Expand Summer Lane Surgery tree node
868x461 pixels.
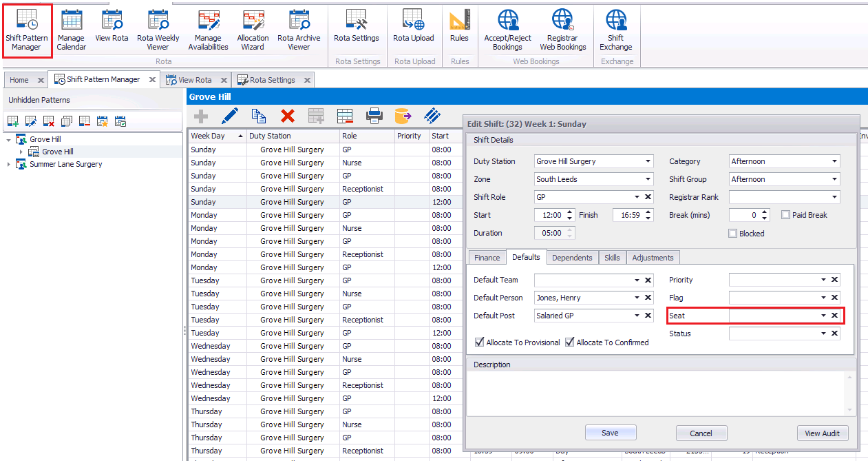coord(9,164)
